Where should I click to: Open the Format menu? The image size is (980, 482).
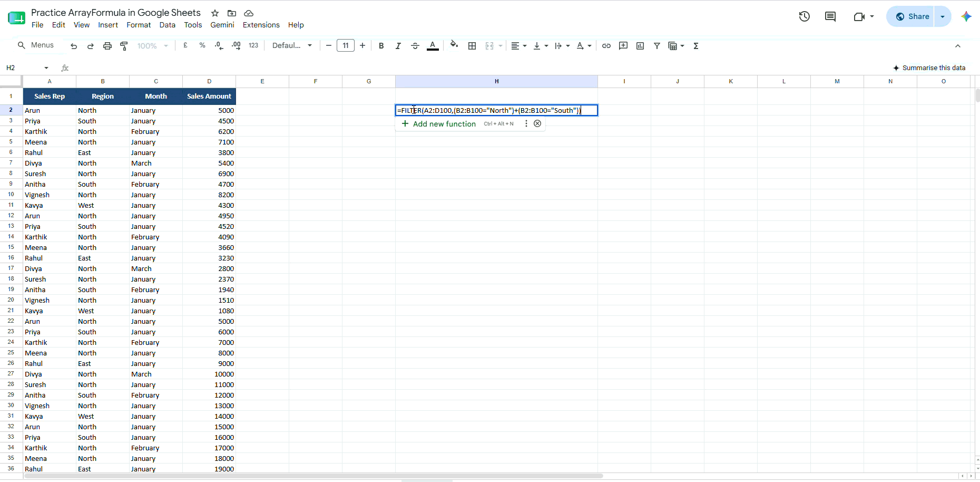[x=139, y=25]
